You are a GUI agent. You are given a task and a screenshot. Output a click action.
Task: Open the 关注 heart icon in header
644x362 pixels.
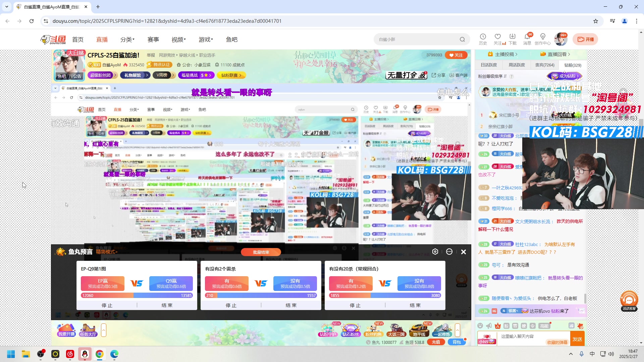[x=498, y=37]
